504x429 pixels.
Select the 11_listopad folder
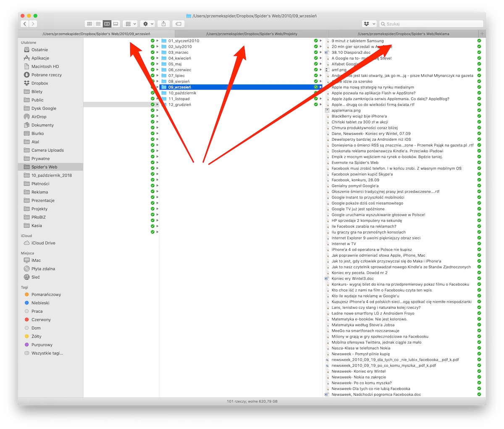tap(241, 99)
